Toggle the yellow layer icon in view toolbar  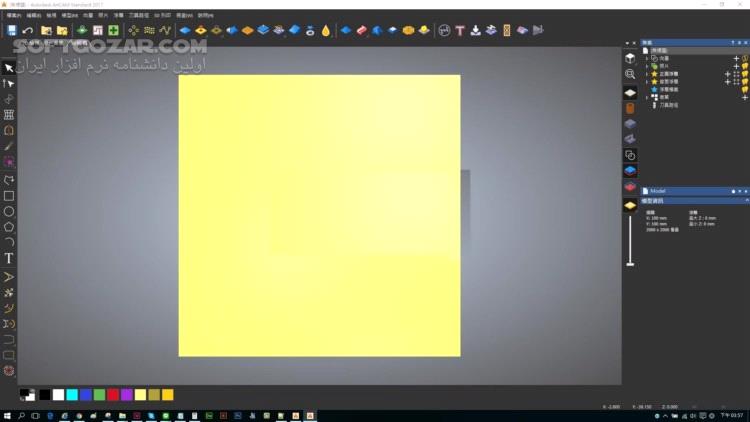630,205
